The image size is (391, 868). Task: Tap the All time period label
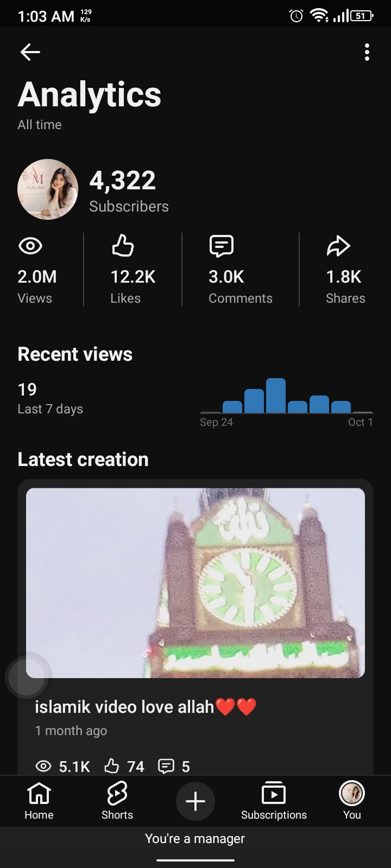pyautogui.click(x=40, y=125)
